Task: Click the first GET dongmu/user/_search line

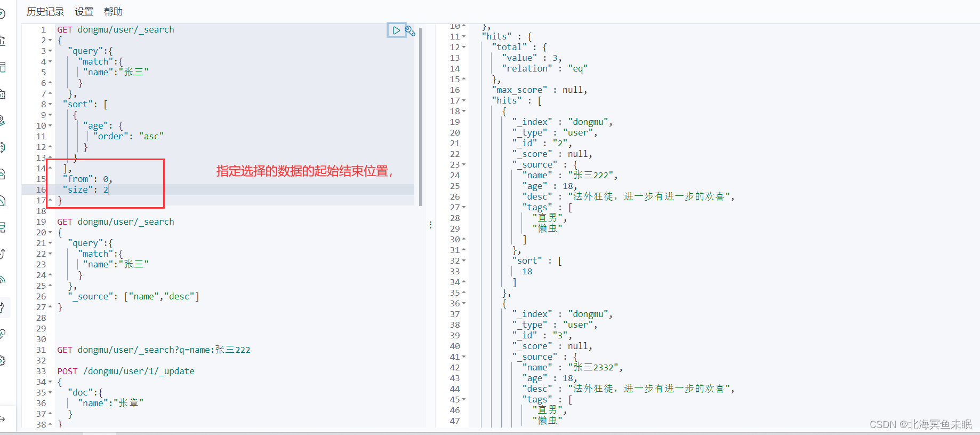Action: click(116, 30)
